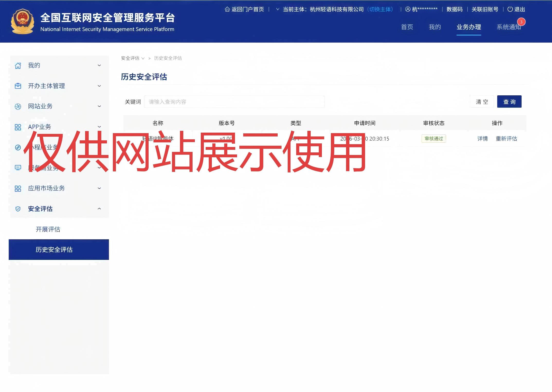Switch to the 业务办理 top menu
This screenshot has width=552, height=392.
point(468,27)
